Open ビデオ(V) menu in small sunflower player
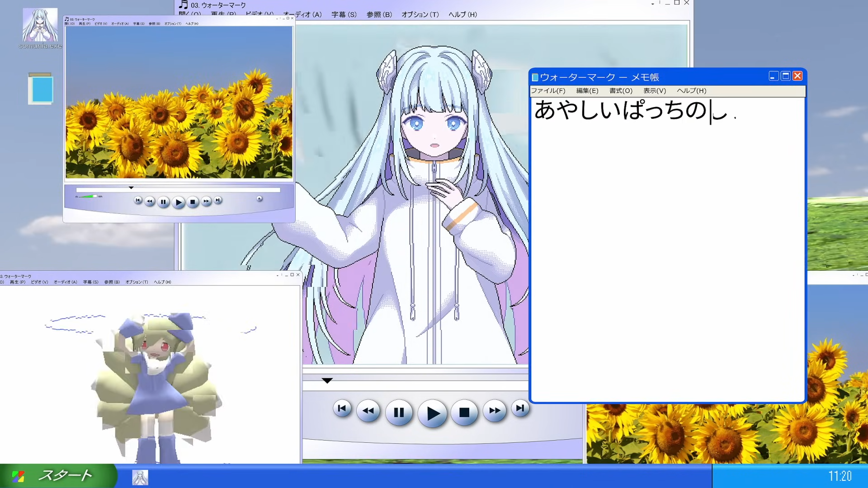 point(101,23)
